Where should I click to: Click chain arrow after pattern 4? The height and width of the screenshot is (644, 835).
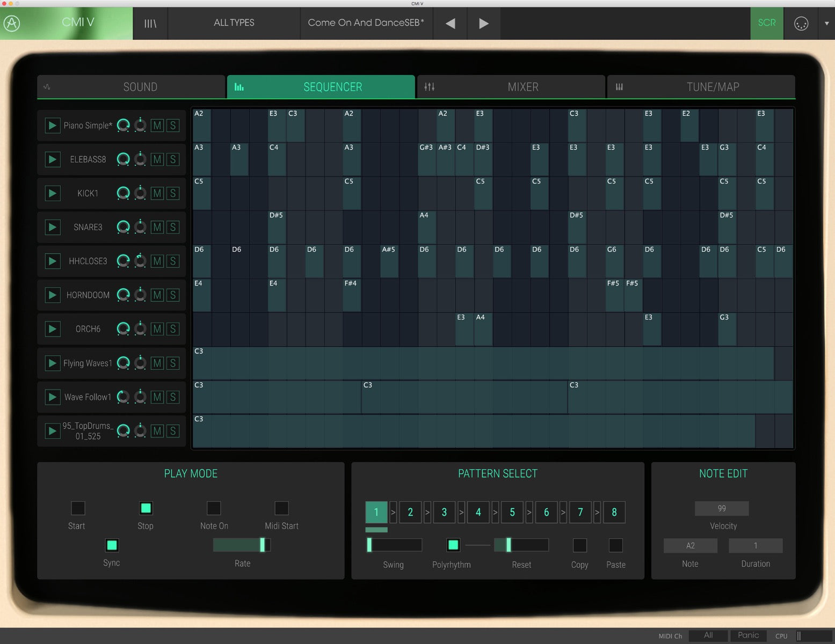[495, 513]
